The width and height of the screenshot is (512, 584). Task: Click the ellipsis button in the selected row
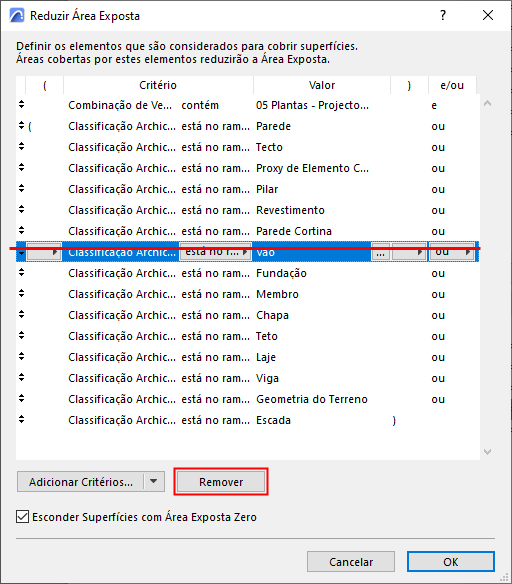380,253
